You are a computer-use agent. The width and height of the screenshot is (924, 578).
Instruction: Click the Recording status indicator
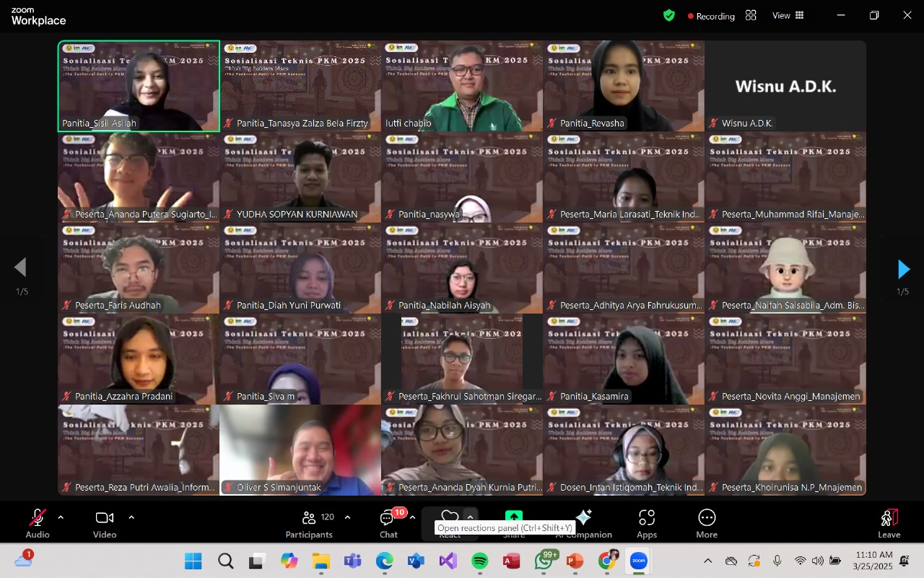coord(711,16)
